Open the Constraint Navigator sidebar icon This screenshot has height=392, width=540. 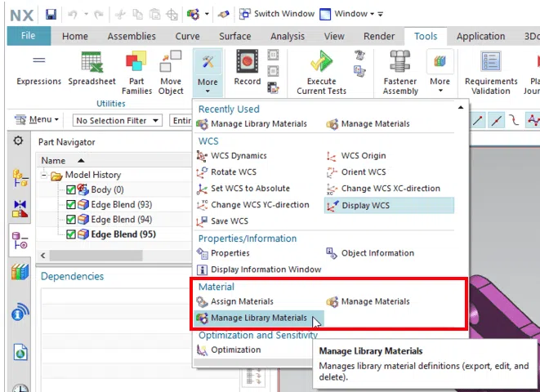(20, 209)
